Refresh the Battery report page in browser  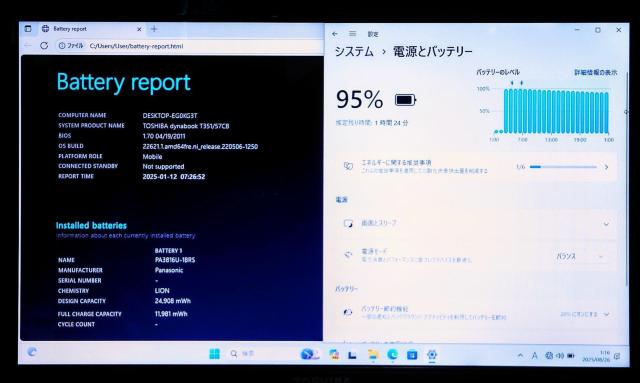(x=44, y=46)
